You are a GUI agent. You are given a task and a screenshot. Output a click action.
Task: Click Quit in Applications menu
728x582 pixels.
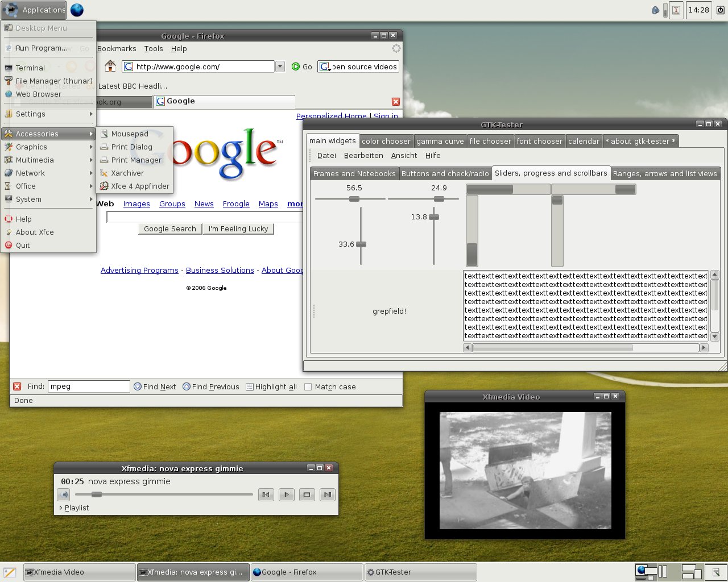point(48,245)
